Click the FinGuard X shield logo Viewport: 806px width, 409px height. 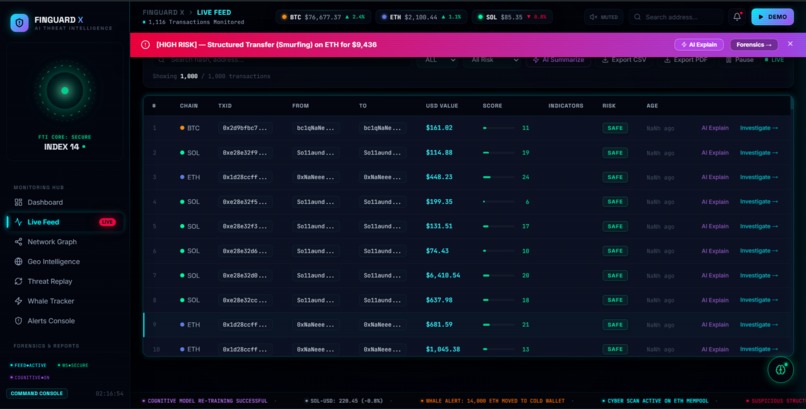click(20, 23)
